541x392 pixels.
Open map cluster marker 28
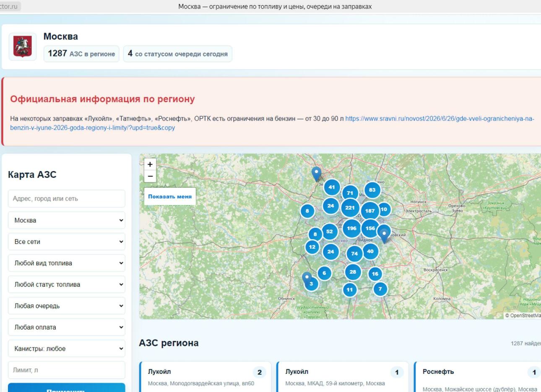pyautogui.click(x=353, y=272)
